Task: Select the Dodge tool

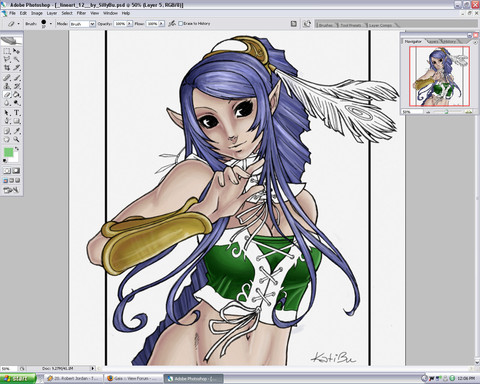Action: [16, 103]
